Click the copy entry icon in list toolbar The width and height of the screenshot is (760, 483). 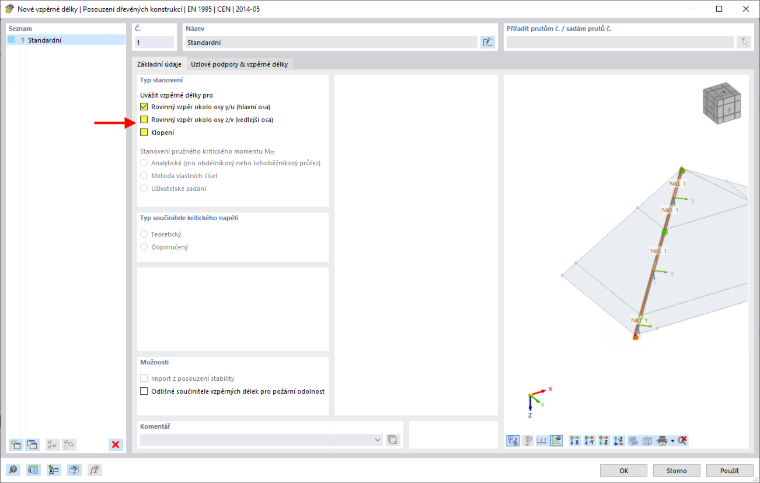(x=32, y=444)
